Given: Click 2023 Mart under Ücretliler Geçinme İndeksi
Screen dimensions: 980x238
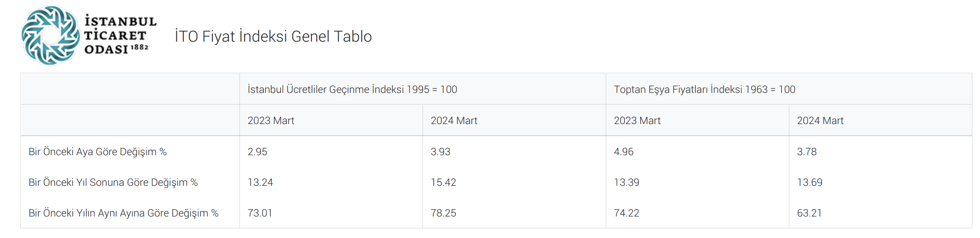Looking at the screenshot, I should click(271, 121).
